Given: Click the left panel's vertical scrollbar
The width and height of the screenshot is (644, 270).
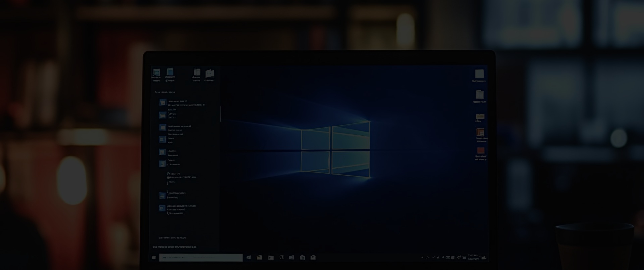Looking at the screenshot, I should tap(220, 114).
